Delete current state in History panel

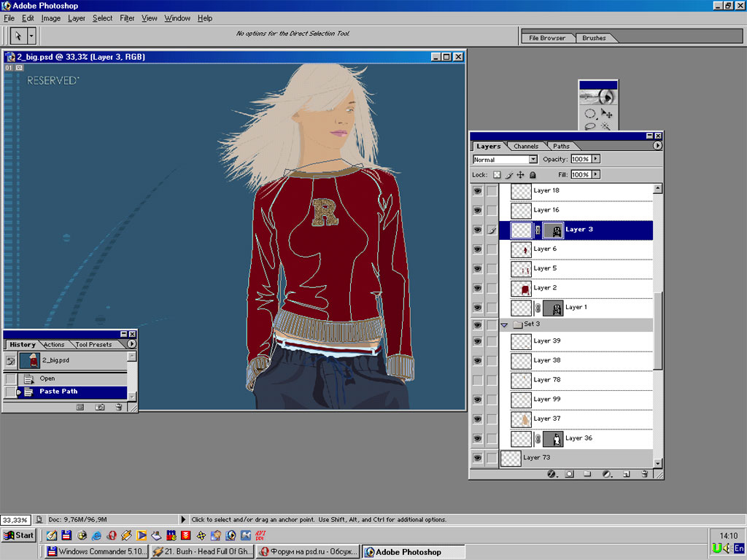pos(118,407)
